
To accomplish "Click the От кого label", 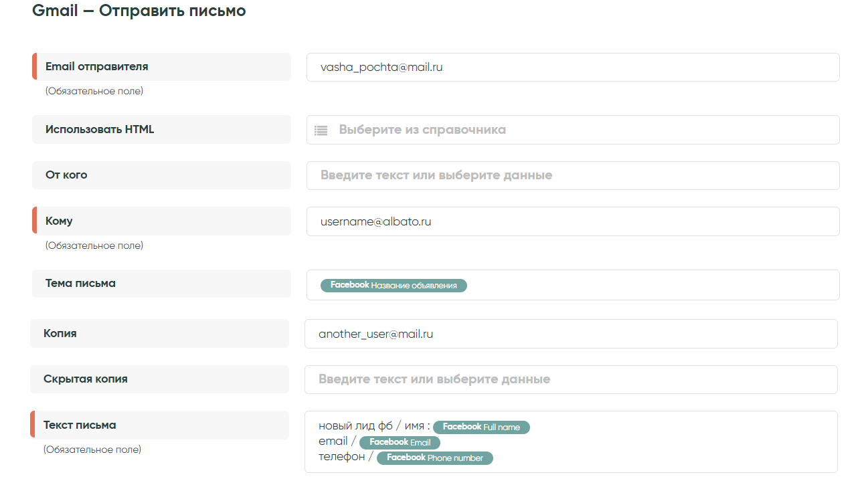I will pyautogui.click(x=66, y=175).
